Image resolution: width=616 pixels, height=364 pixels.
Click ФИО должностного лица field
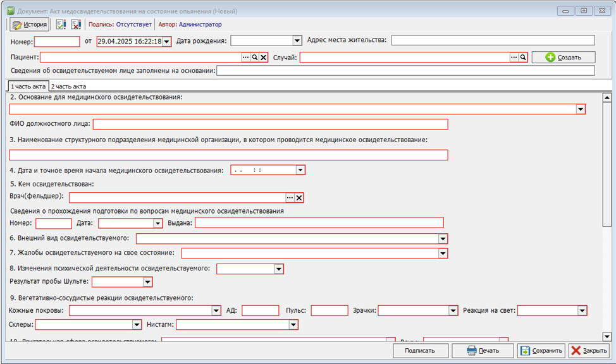(x=270, y=124)
